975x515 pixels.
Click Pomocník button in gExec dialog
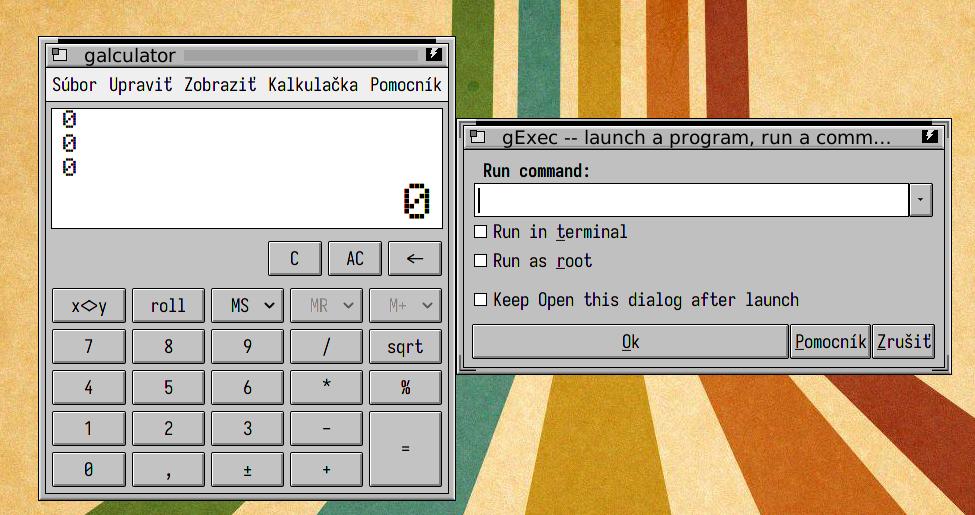830,341
